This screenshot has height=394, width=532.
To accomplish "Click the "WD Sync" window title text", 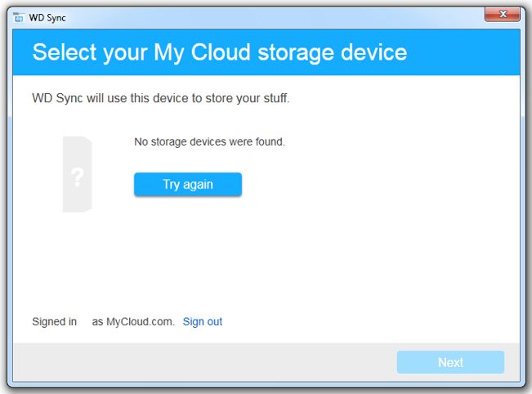I will click(47, 18).
